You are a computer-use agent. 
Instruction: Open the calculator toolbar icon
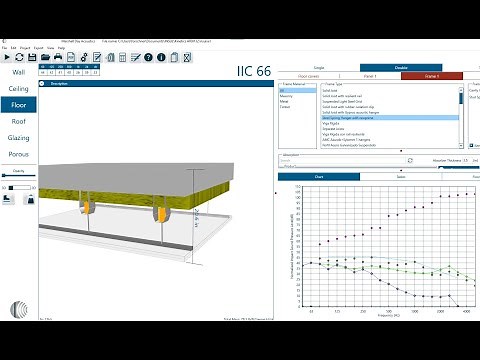[122, 57]
